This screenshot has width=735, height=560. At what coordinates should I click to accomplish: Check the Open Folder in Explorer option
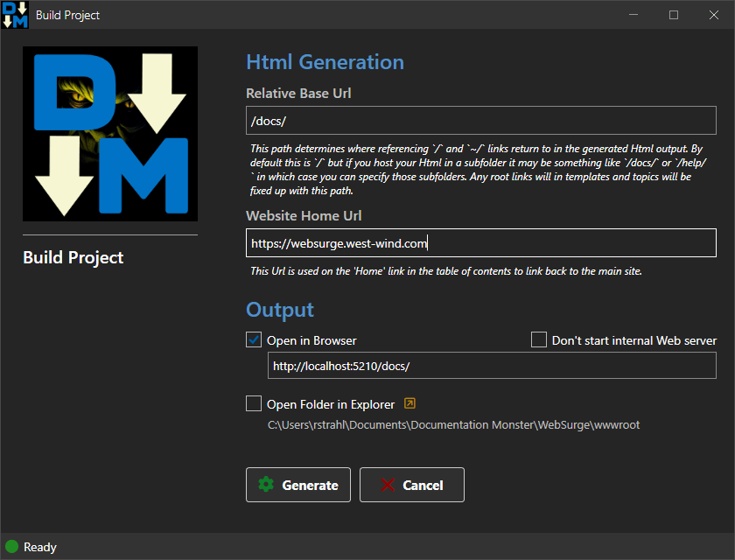coord(254,403)
